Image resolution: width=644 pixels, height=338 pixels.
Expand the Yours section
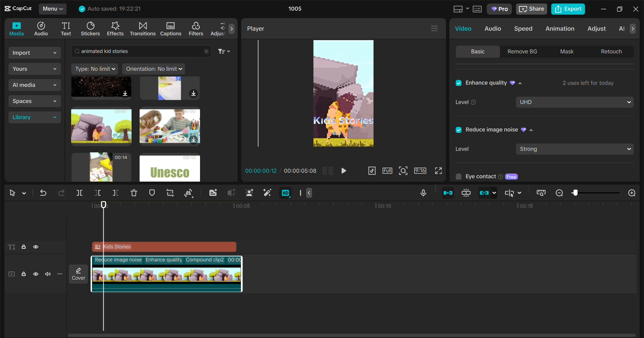(x=35, y=69)
